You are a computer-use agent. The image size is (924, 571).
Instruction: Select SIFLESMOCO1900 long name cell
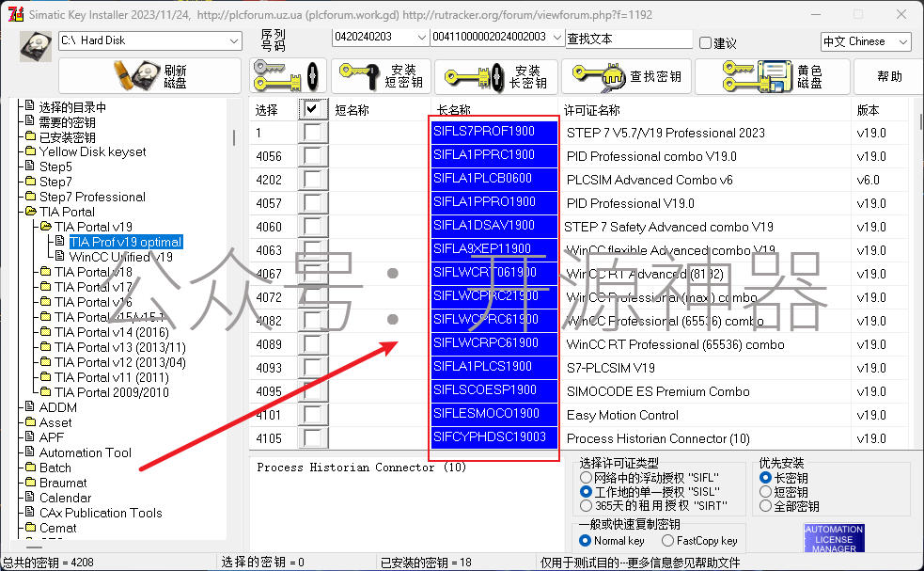pyautogui.click(x=494, y=414)
